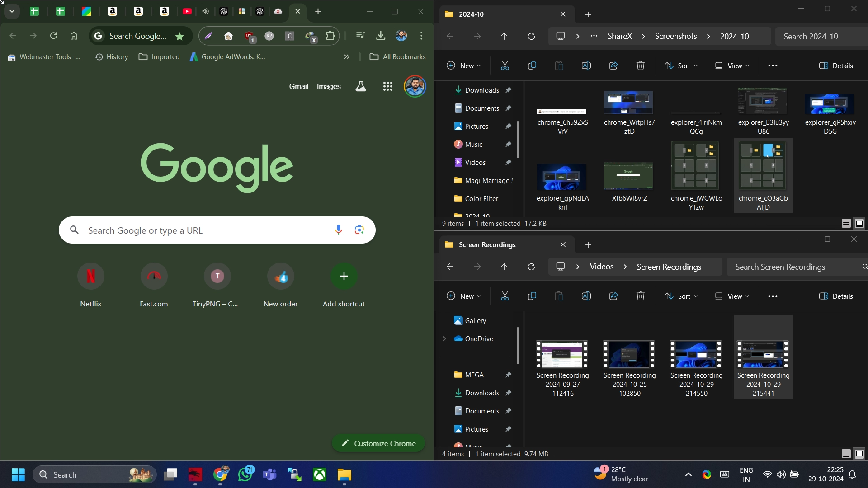Switch 2024-10 window to large thumbnails view
This screenshot has height=488, width=868.
pyautogui.click(x=859, y=223)
